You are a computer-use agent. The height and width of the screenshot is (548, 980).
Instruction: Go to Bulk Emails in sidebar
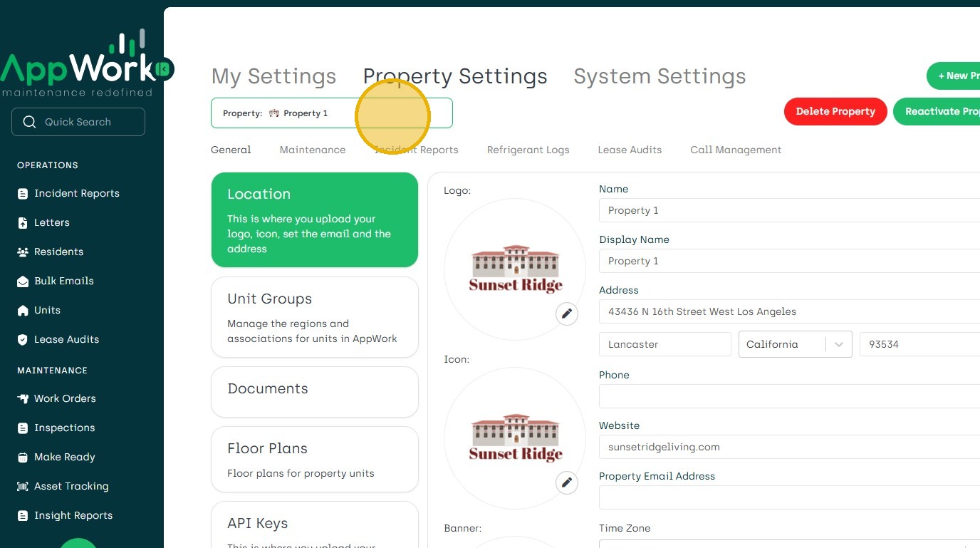tap(64, 281)
